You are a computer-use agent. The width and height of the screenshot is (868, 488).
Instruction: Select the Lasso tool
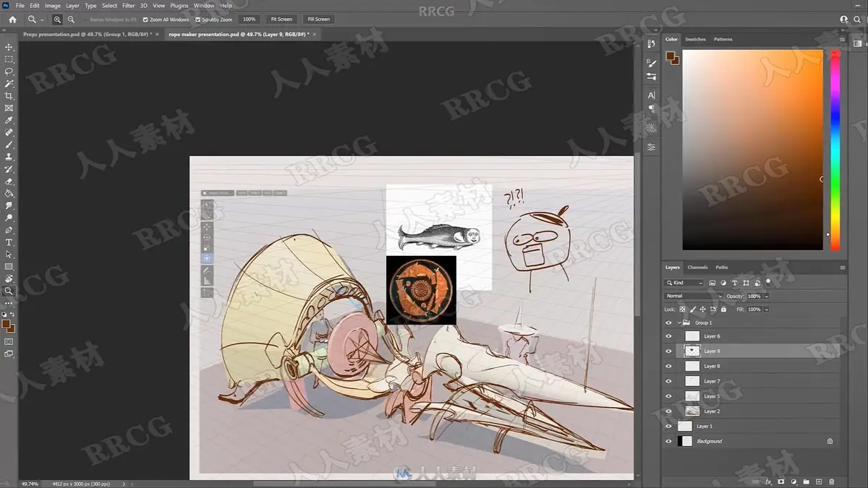coord(9,72)
